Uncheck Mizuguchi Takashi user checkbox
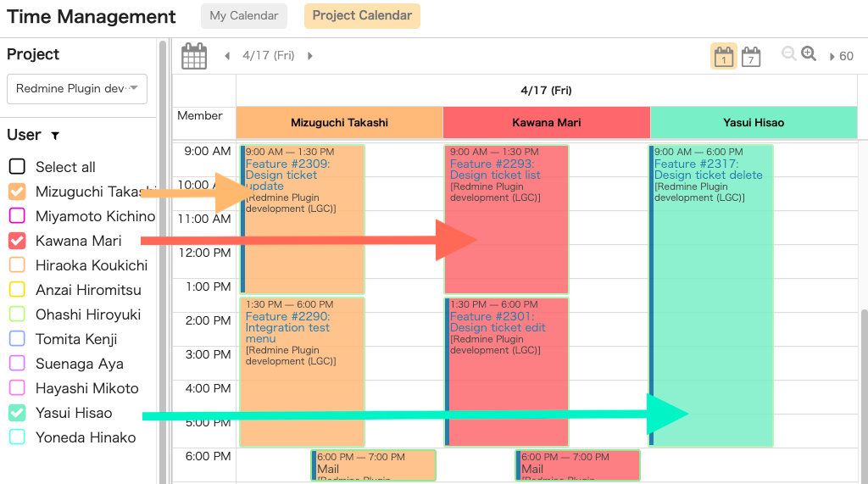This screenshot has width=868, height=484. pyautogui.click(x=17, y=192)
